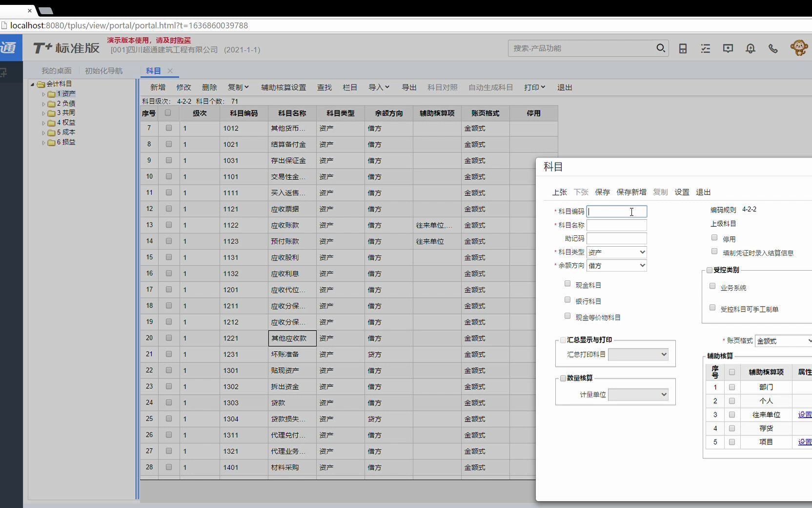Click 新增 in the toolbar
The width and height of the screenshot is (812, 508).
pos(158,87)
